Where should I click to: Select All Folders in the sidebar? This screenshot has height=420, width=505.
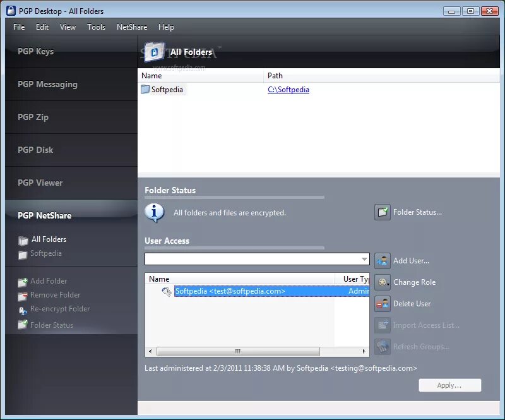coord(49,239)
